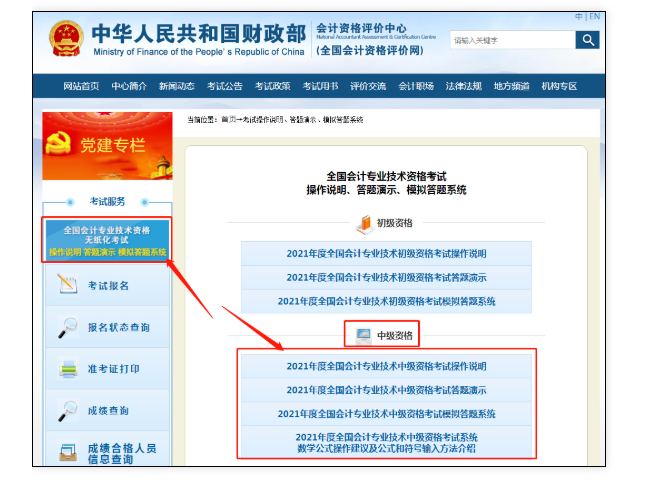The height and width of the screenshot is (491, 657).
Task: Open 成绩合格人员信息查询 sidebar entry
Action: tap(107, 449)
